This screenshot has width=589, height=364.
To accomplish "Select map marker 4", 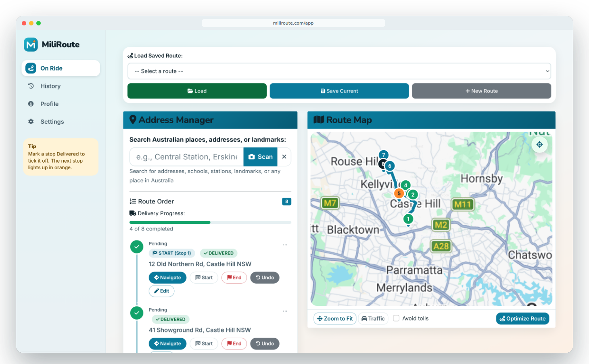I will coord(405,185).
